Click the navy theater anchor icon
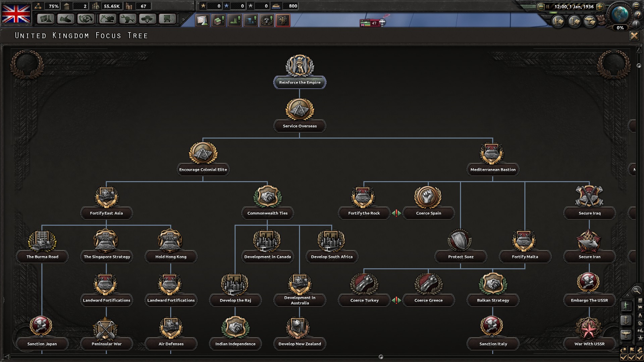 tap(626, 320)
